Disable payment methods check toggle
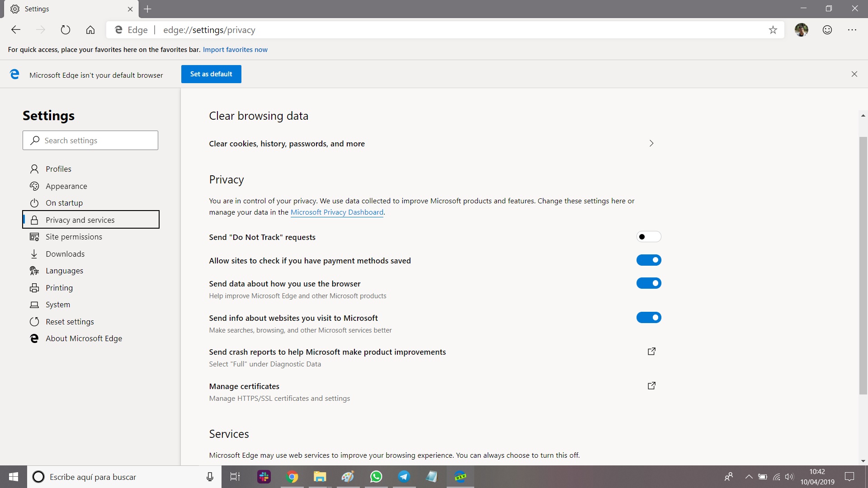The height and width of the screenshot is (488, 868). point(649,260)
